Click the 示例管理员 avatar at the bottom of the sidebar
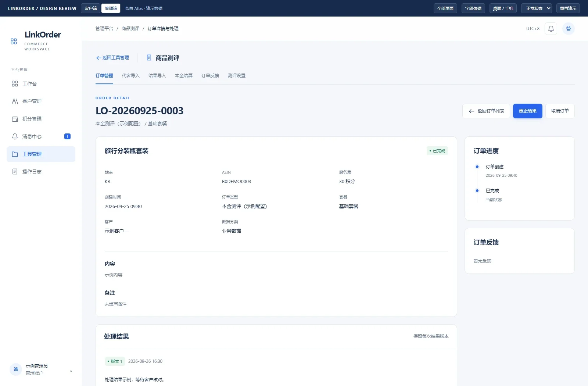588x386 pixels. (15, 369)
